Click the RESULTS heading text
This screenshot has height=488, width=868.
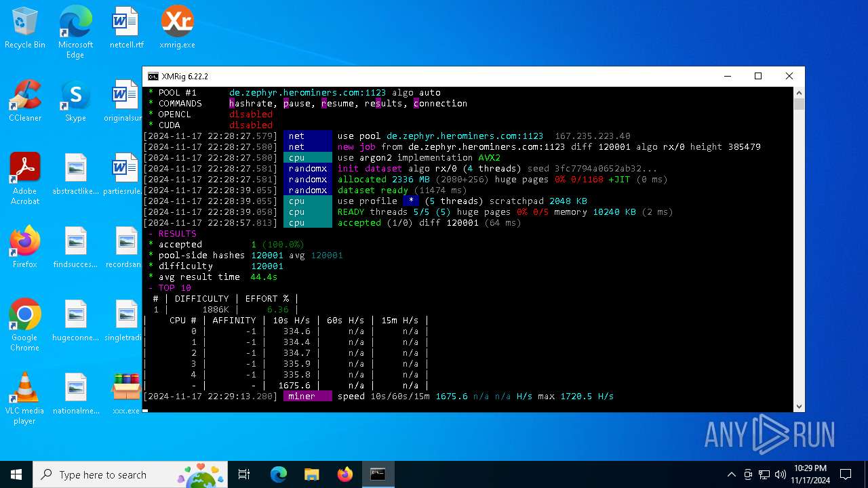172,234
